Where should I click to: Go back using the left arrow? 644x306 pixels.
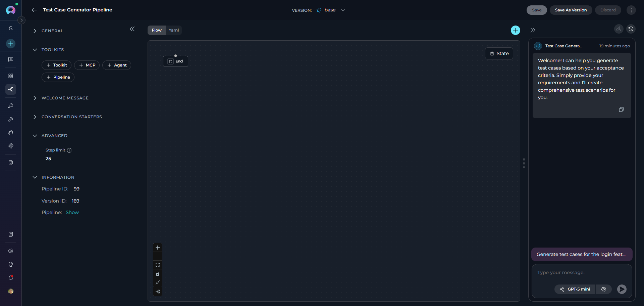pyautogui.click(x=34, y=10)
